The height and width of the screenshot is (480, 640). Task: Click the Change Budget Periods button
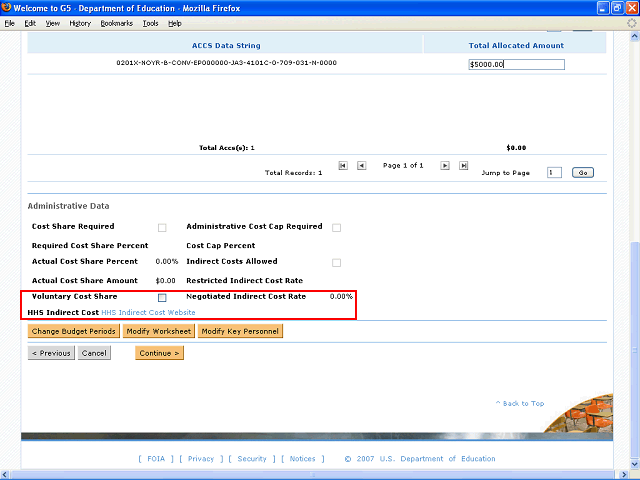(x=74, y=331)
